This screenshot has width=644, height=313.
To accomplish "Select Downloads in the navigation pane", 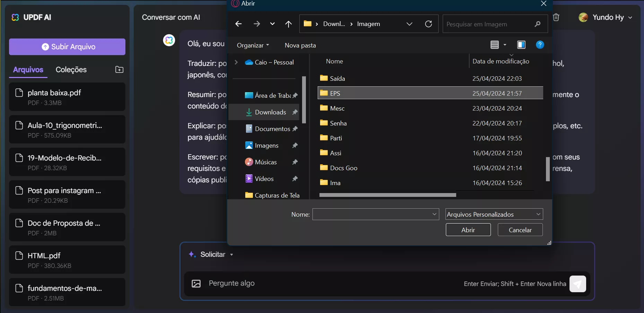I will 270,112.
